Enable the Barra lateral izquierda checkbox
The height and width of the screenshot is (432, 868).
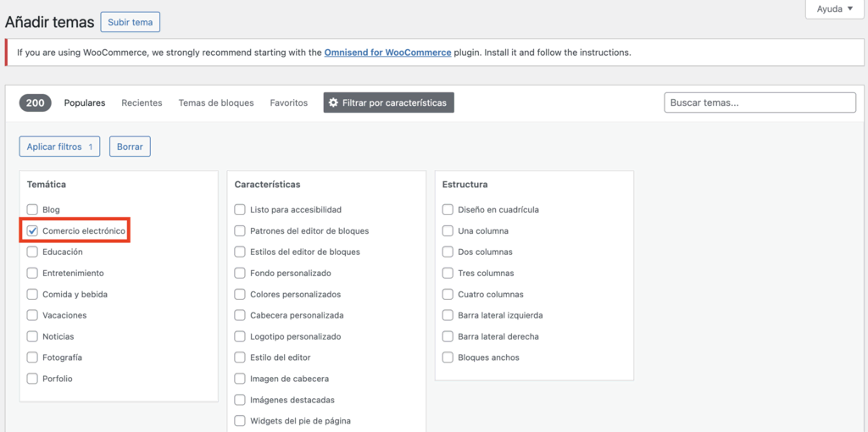pyautogui.click(x=448, y=315)
